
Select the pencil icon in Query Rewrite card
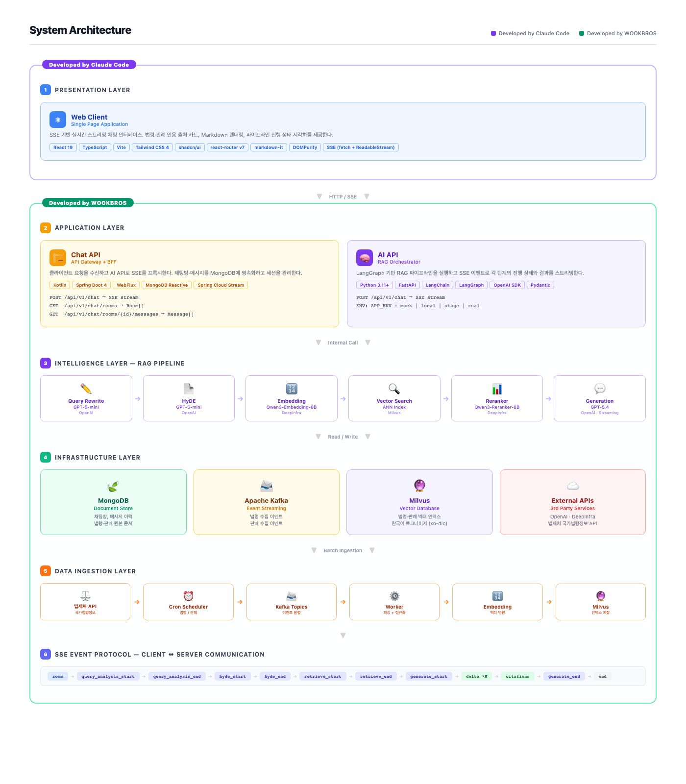[x=86, y=389]
